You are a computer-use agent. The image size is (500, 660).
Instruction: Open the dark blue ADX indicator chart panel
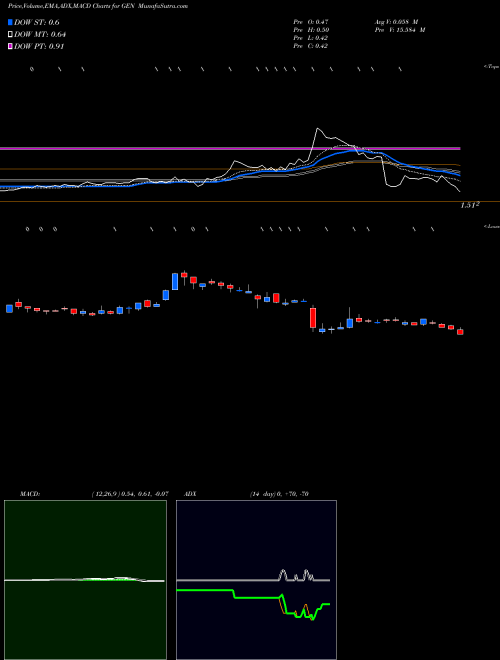[256, 580]
